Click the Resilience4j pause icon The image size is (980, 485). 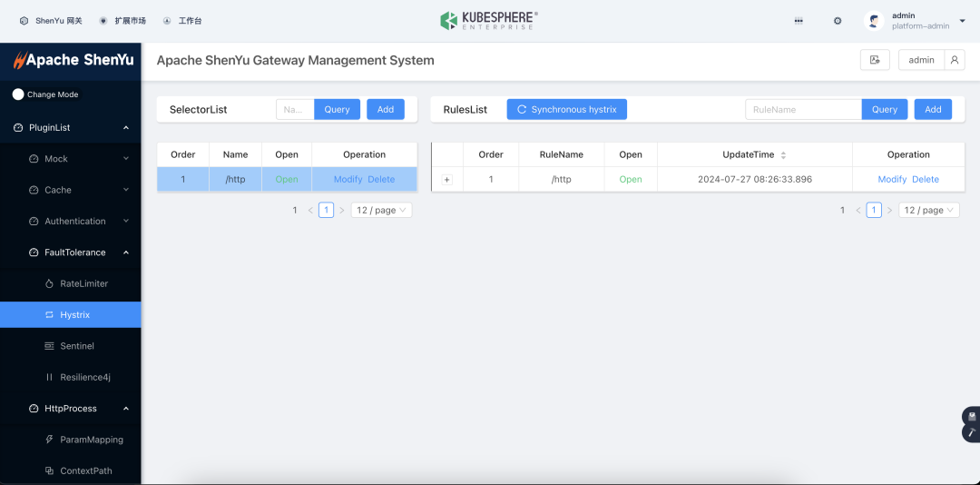pos(49,377)
